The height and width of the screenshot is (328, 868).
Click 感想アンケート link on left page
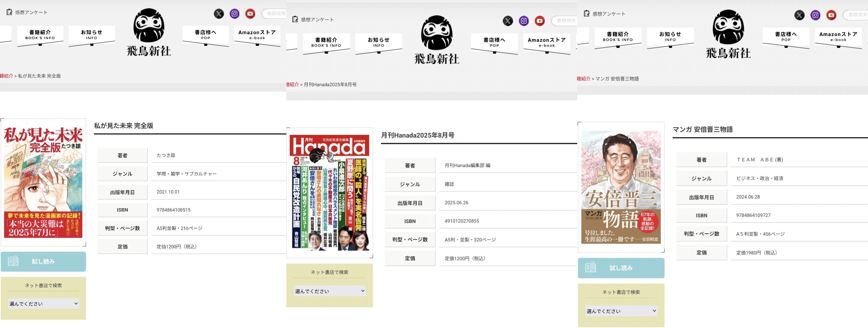[31, 12]
